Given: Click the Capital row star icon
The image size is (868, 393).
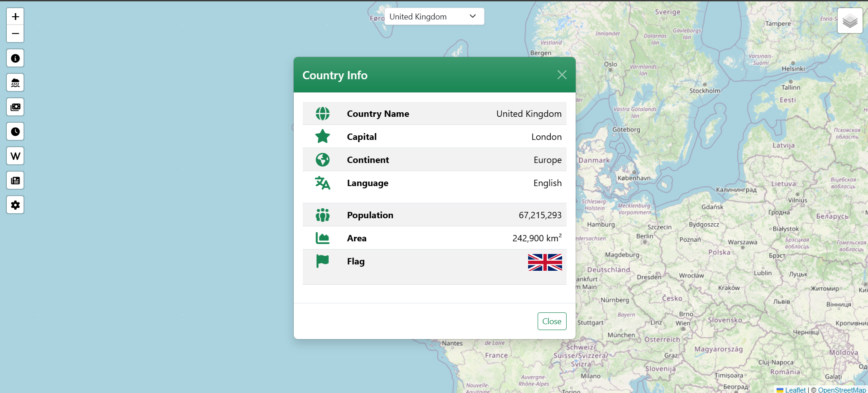Looking at the screenshot, I should click(323, 136).
